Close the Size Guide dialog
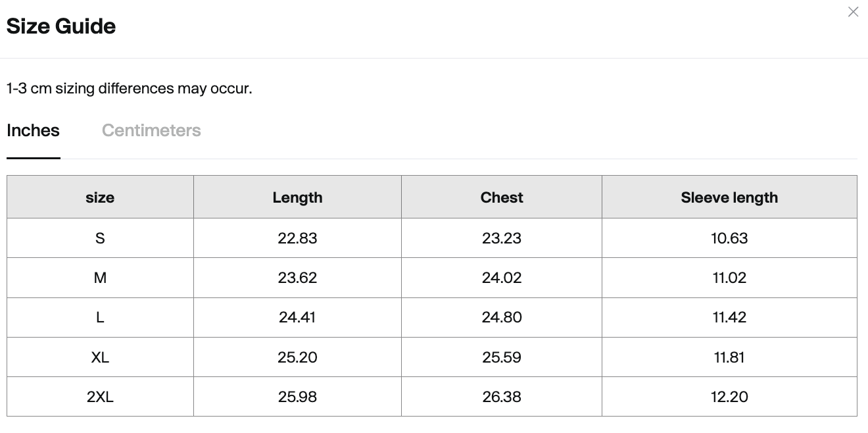This screenshot has height=433, width=868. point(853,12)
